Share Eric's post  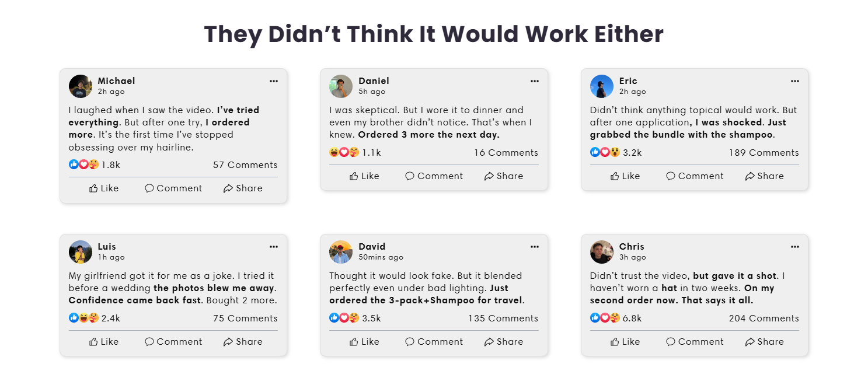[x=765, y=176]
